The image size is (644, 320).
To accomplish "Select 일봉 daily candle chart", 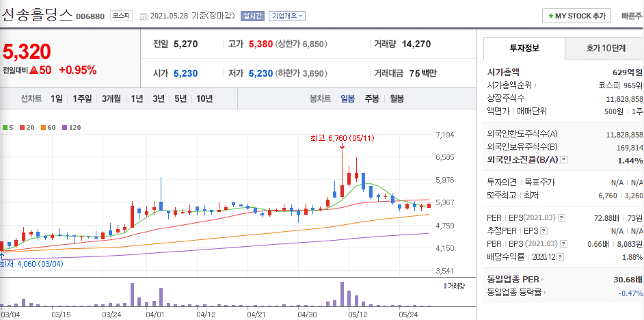I will pos(347,99).
